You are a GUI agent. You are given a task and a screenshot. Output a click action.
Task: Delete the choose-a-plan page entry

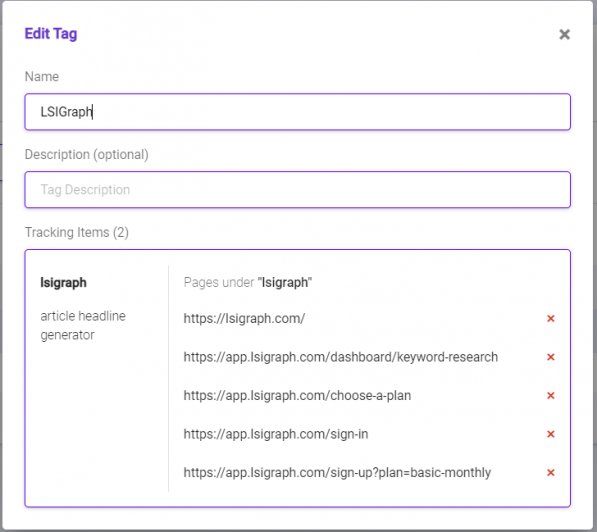coord(551,395)
